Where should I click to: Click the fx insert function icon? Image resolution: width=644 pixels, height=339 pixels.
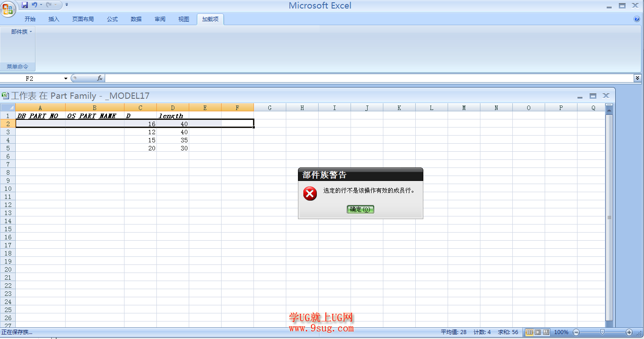[100, 78]
